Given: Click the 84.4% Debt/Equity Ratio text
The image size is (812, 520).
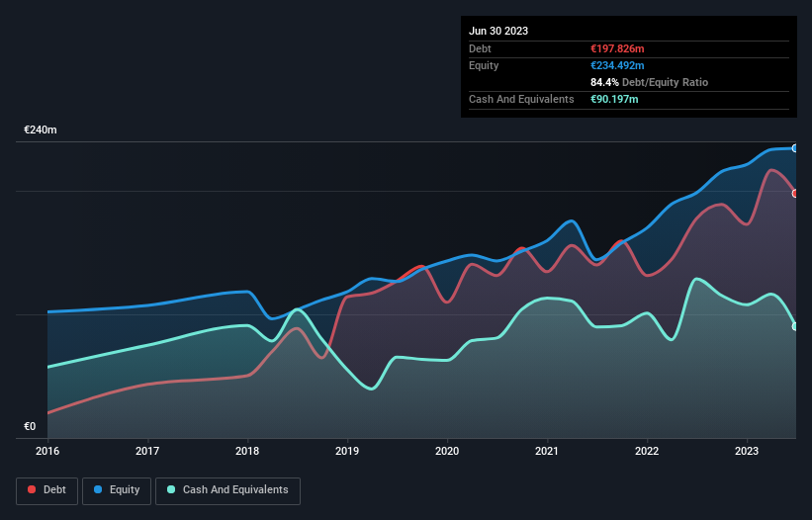Looking at the screenshot, I should pos(649,82).
